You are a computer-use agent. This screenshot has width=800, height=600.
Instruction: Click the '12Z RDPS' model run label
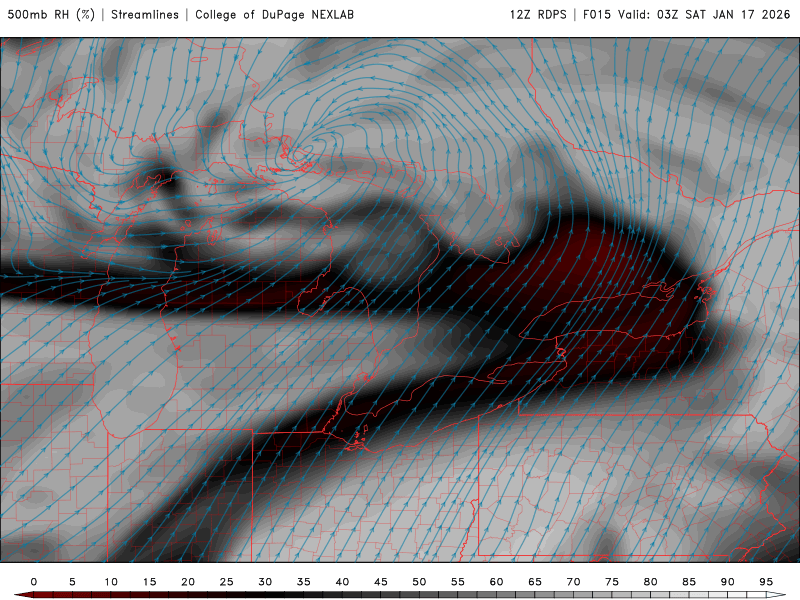tap(538, 15)
